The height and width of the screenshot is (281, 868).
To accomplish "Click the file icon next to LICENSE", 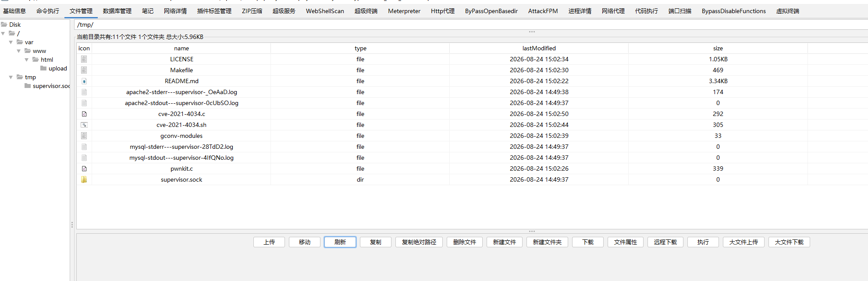I will (x=84, y=59).
